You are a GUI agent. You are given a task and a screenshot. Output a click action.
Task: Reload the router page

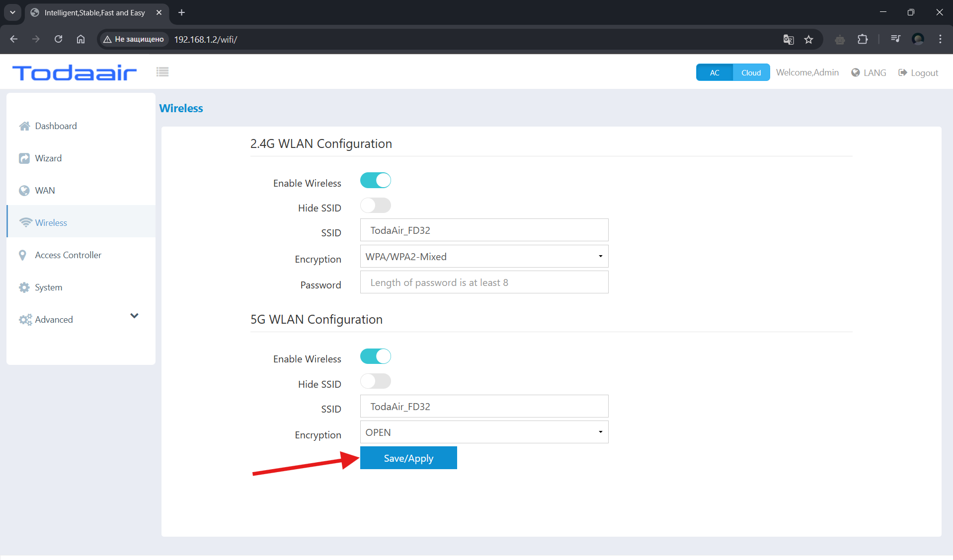click(58, 39)
